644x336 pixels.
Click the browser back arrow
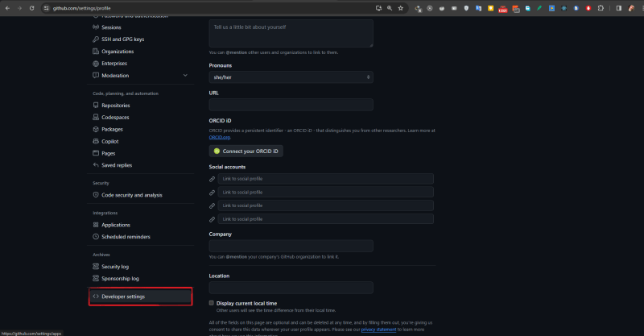tap(7, 8)
